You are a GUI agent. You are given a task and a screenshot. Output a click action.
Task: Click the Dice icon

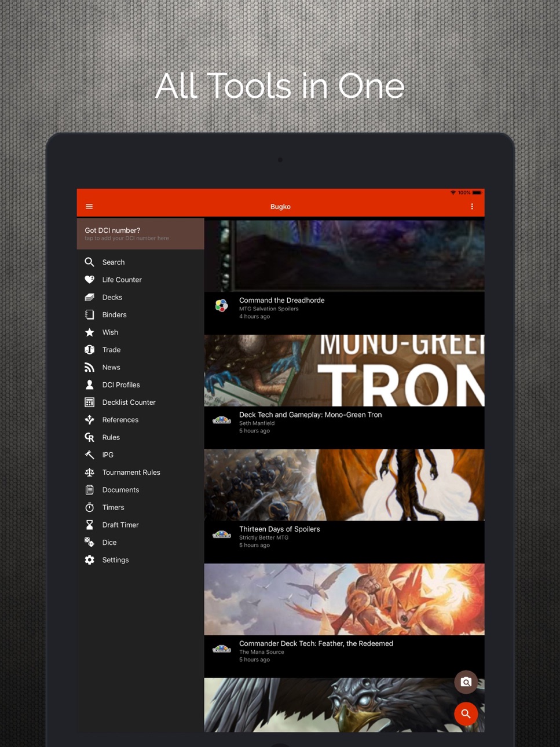[x=89, y=542]
